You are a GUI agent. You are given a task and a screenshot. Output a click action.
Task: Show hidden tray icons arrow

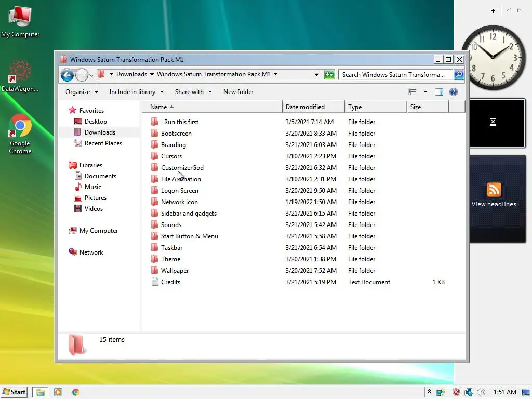(x=429, y=392)
